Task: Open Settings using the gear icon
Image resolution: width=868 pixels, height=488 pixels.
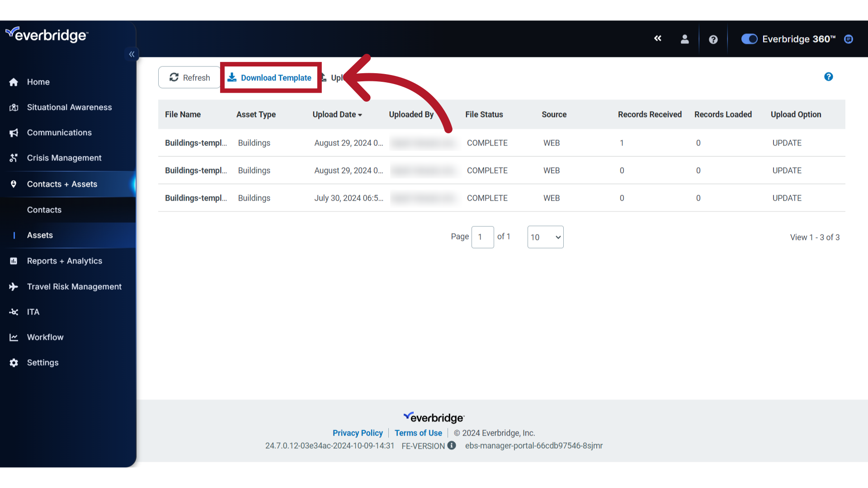Action: tap(14, 362)
